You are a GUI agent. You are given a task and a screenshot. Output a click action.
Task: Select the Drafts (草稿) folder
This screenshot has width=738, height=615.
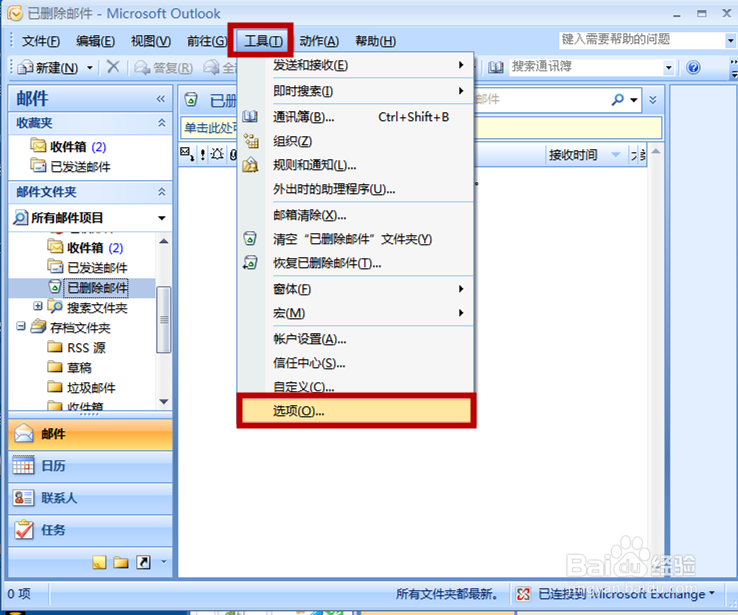(x=70, y=367)
